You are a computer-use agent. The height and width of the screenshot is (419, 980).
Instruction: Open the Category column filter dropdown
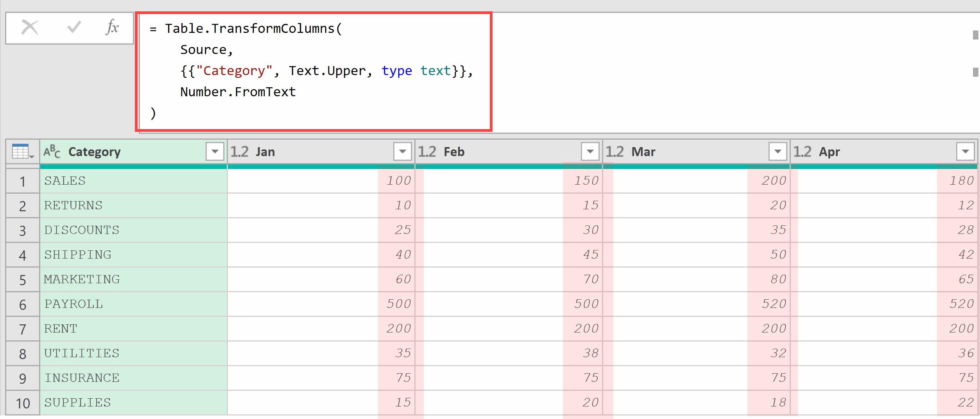215,151
